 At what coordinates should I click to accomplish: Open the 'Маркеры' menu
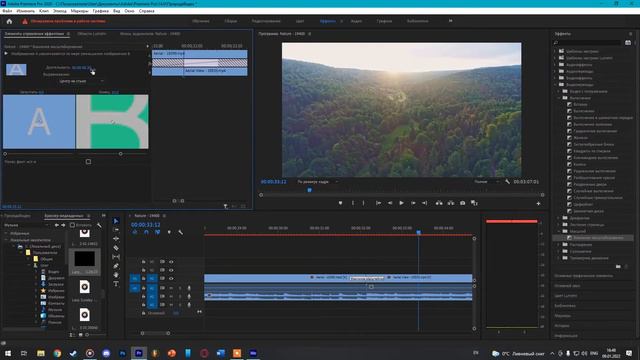tap(79, 11)
